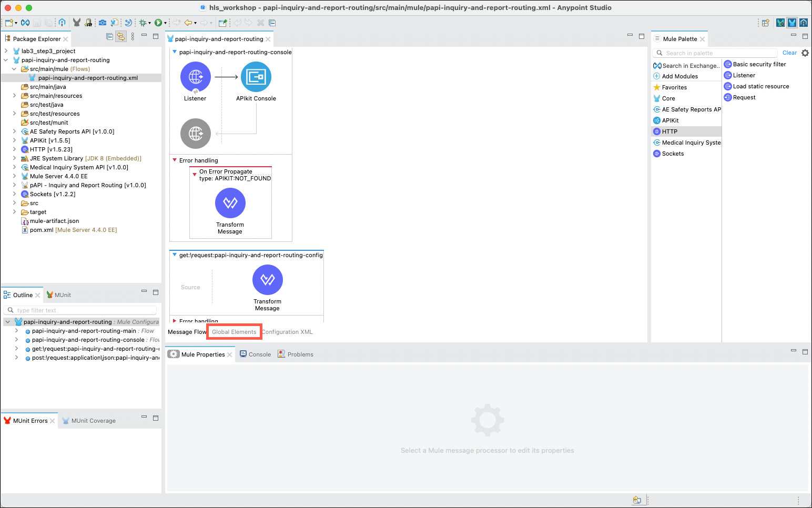Screen dimensions: 812x508
Task: Switch to Configuration XML tab
Action: 287,332
